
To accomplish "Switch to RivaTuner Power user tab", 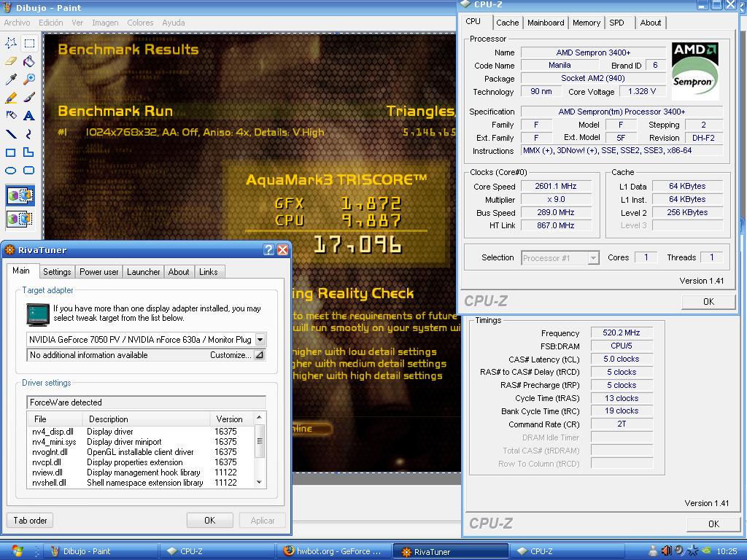I will pos(98,271).
